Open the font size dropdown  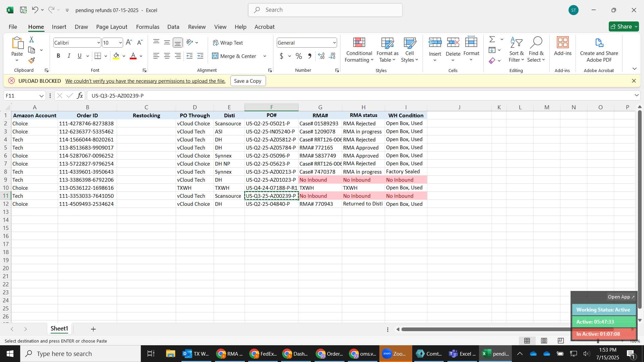[120, 43]
